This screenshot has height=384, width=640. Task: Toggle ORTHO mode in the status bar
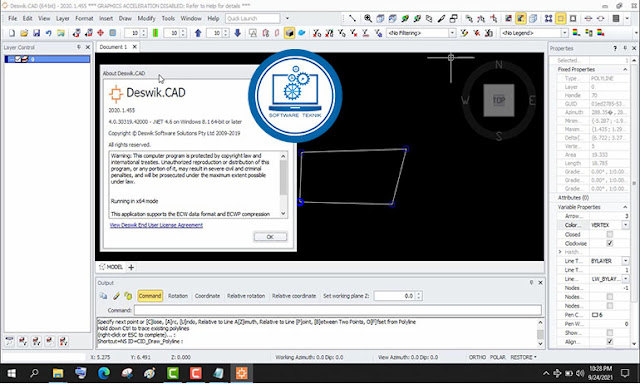(477, 357)
